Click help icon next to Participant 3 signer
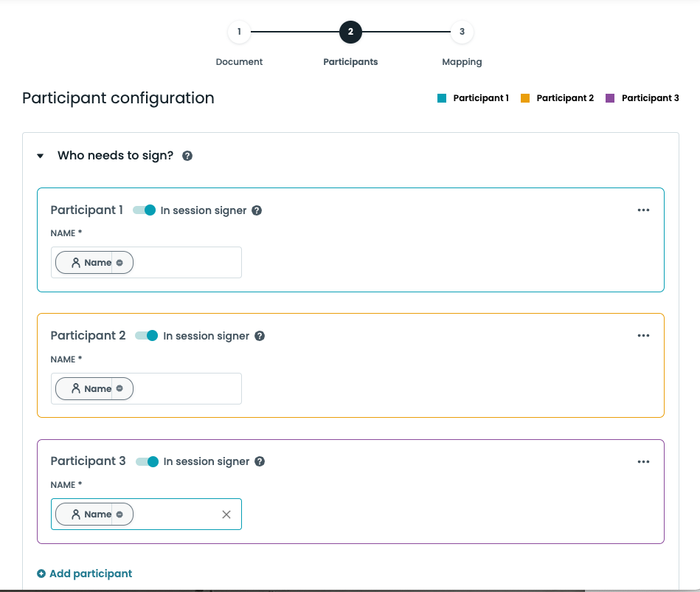 tap(260, 461)
